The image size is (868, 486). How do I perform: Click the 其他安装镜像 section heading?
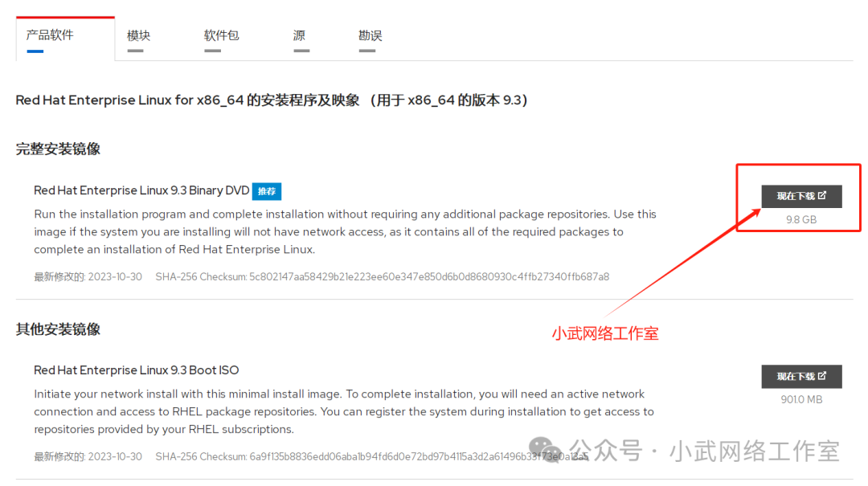point(58,329)
